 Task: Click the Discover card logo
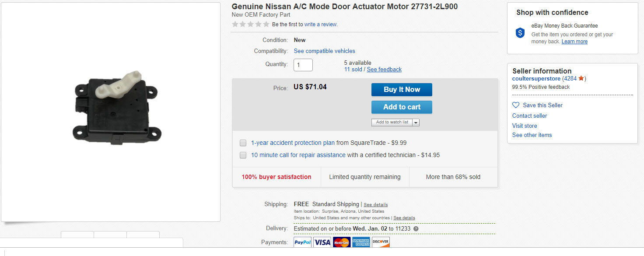click(381, 242)
